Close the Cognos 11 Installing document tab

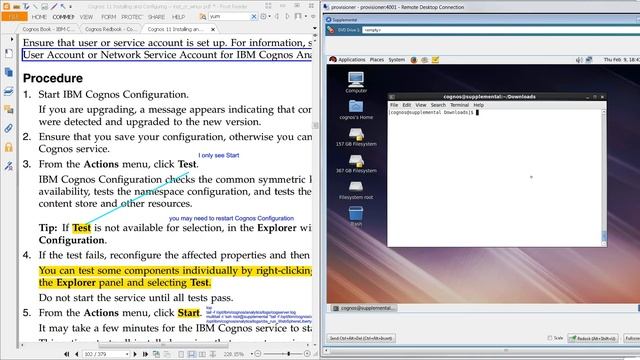(213, 29)
